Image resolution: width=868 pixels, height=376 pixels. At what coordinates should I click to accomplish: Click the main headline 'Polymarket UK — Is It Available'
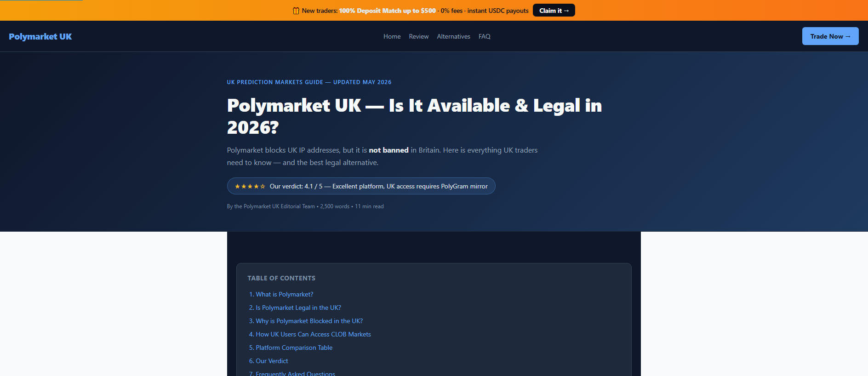coord(414,116)
